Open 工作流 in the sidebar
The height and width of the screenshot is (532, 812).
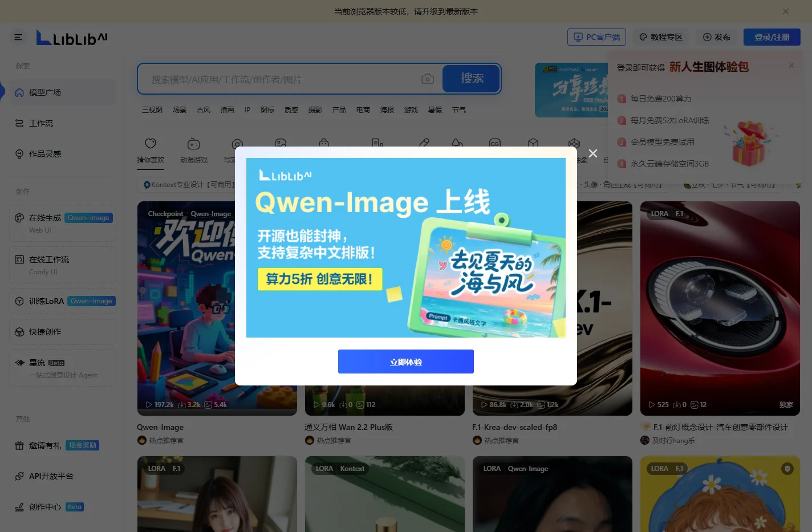pos(63,123)
